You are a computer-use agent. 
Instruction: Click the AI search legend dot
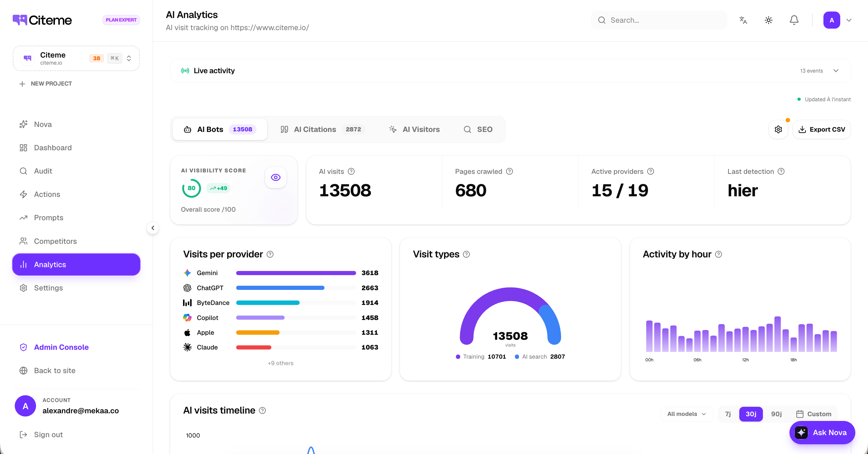point(517,357)
